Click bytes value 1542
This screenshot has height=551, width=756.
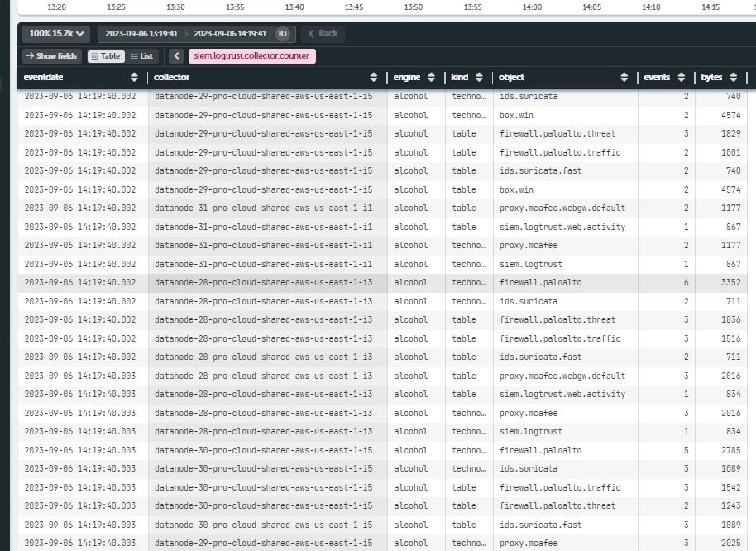click(x=731, y=487)
